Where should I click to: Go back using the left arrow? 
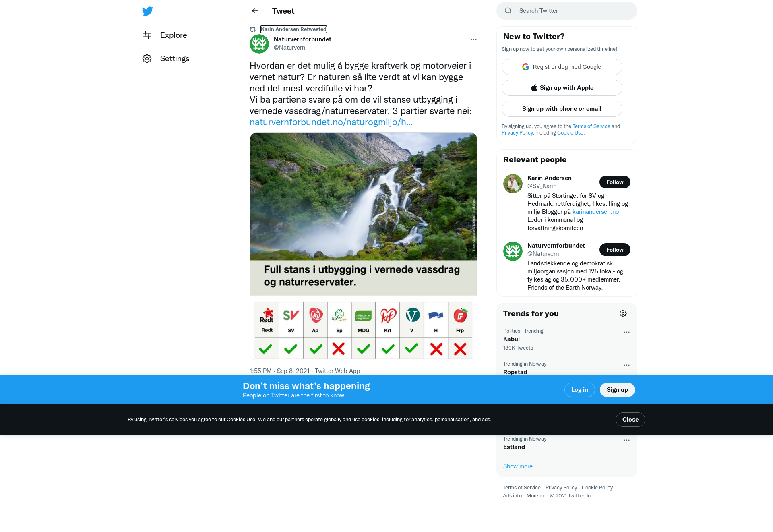coord(255,11)
